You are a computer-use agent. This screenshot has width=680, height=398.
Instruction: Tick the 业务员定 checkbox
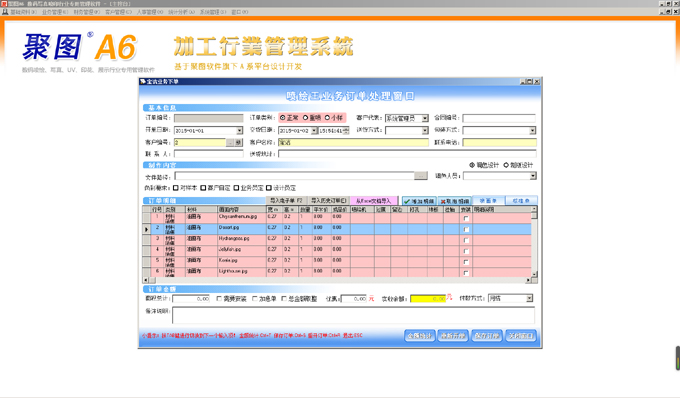pyautogui.click(x=236, y=188)
